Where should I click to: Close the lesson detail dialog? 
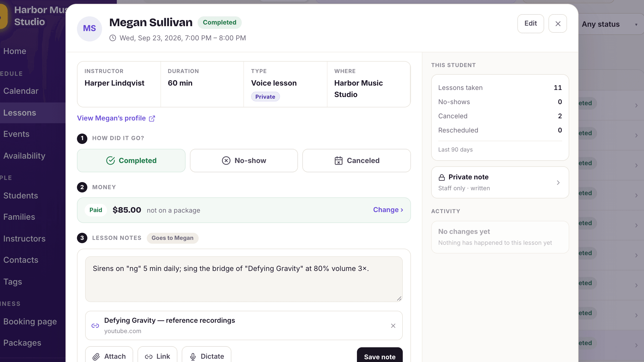coord(558,24)
